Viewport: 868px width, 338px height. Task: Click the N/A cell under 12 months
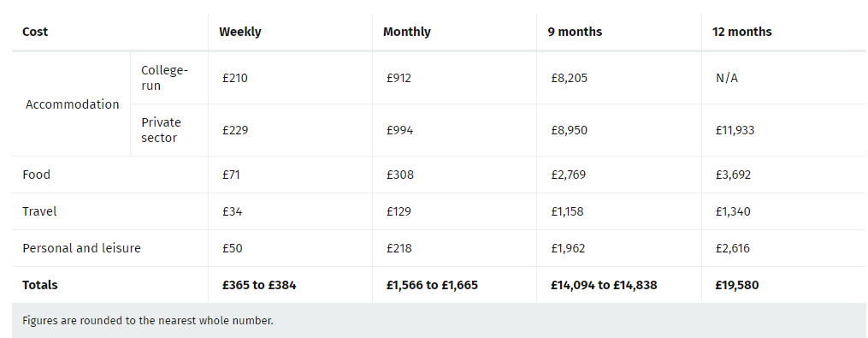pyautogui.click(x=726, y=78)
